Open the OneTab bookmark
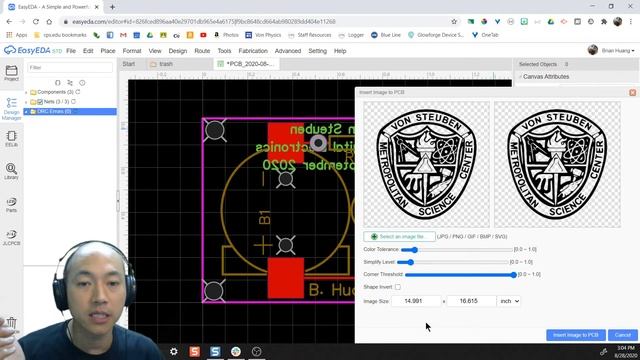The width and height of the screenshot is (640, 360). [485, 35]
